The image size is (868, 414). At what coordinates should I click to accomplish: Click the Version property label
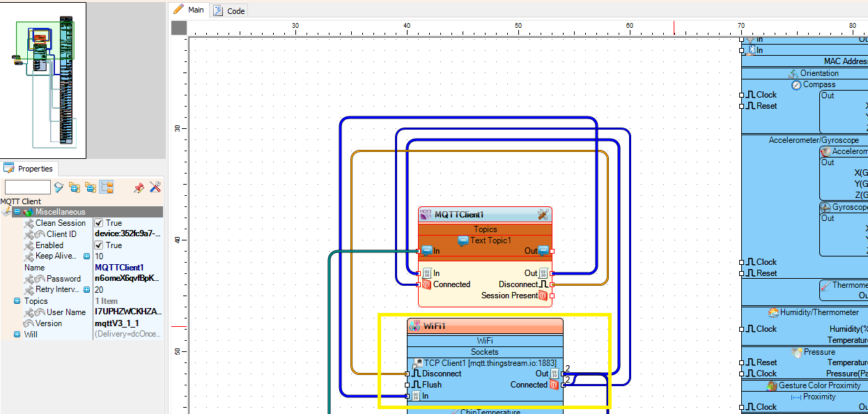click(48, 323)
